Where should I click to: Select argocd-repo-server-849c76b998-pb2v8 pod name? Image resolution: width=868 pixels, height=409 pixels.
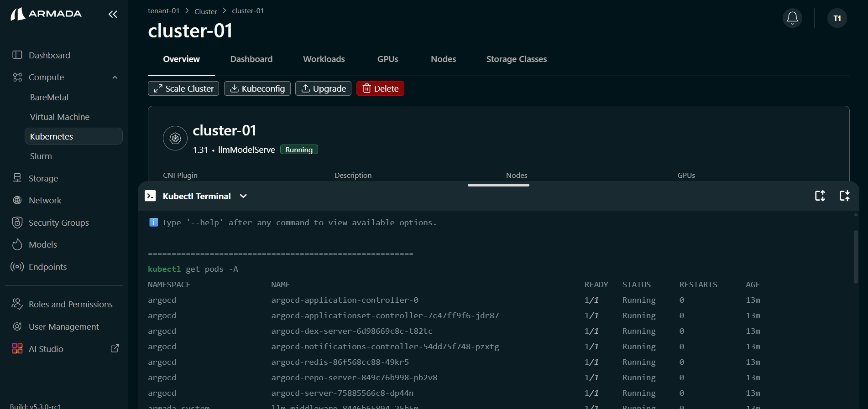(x=354, y=378)
